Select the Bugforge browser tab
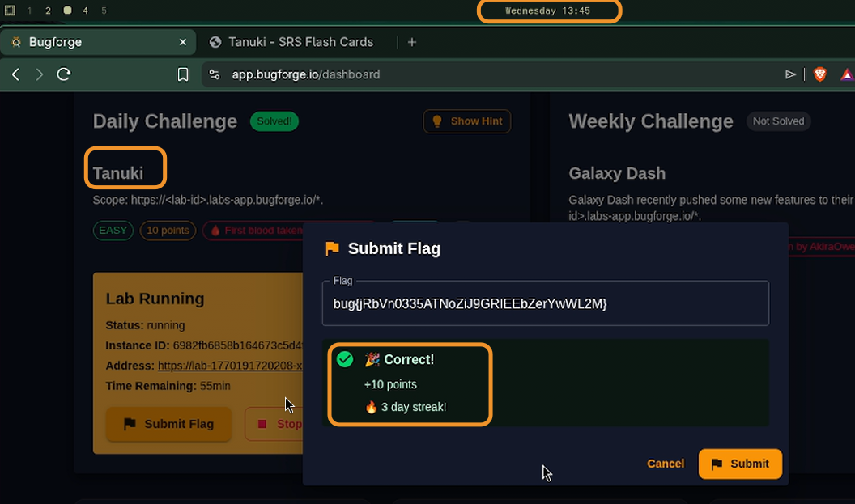This screenshot has height=504, width=855. 89,42
